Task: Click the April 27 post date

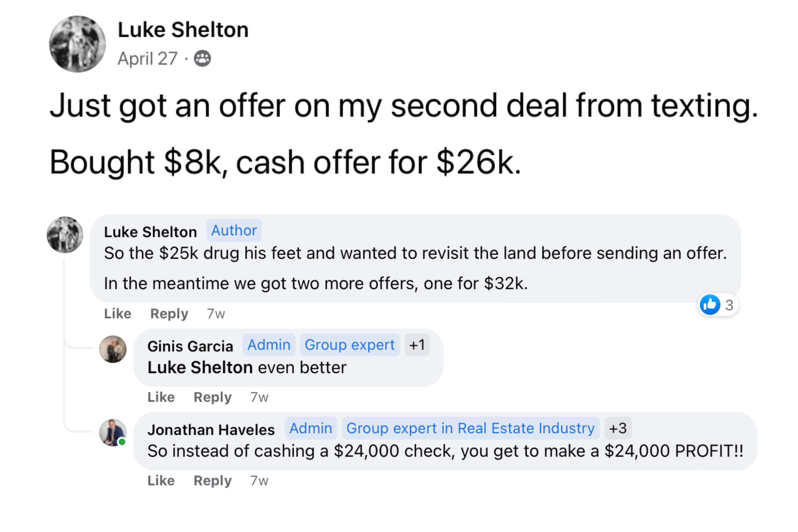Action: [x=148, y=58]
